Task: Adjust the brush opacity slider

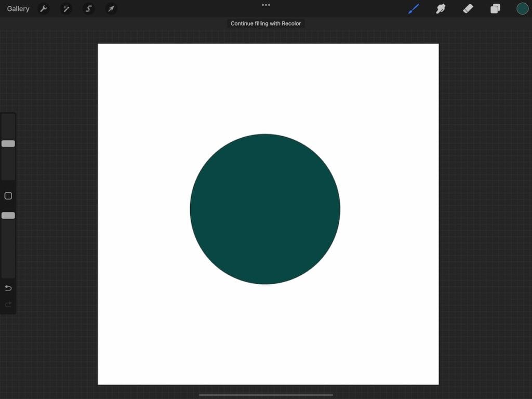Action: [8, 215]
